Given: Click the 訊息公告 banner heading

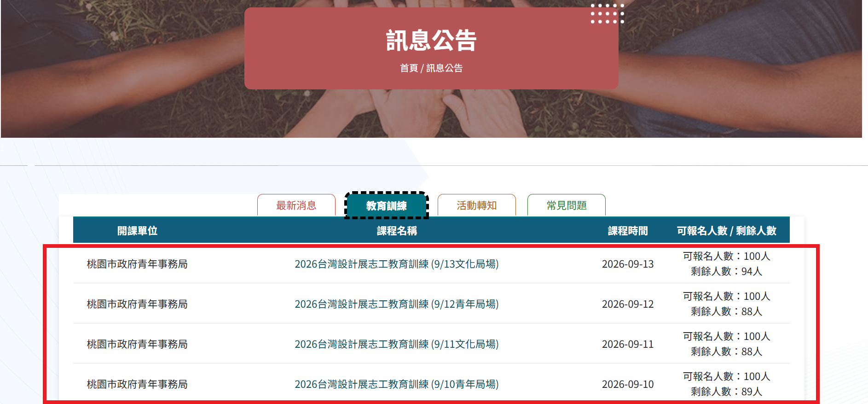Looking at the screenshot, I should coord(431,41).
